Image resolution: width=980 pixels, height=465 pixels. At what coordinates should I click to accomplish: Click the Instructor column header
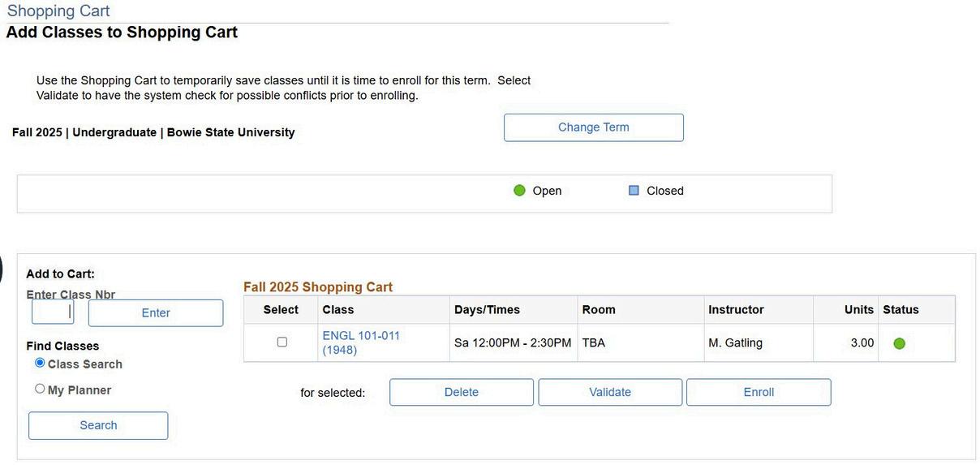[736, 309]
